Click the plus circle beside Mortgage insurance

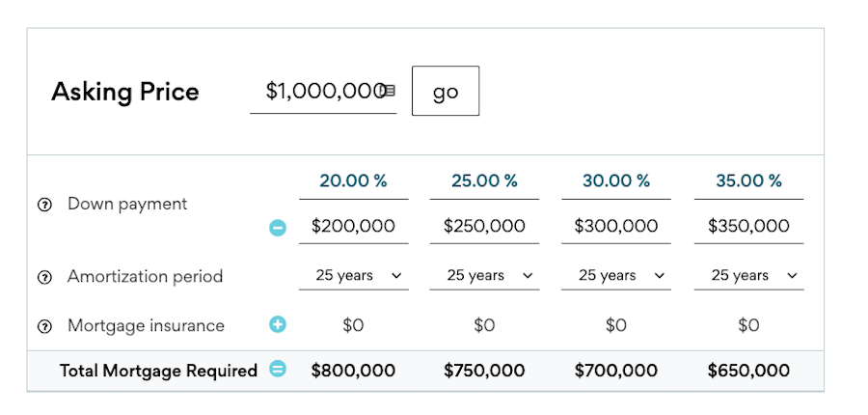tap(278, 324)
